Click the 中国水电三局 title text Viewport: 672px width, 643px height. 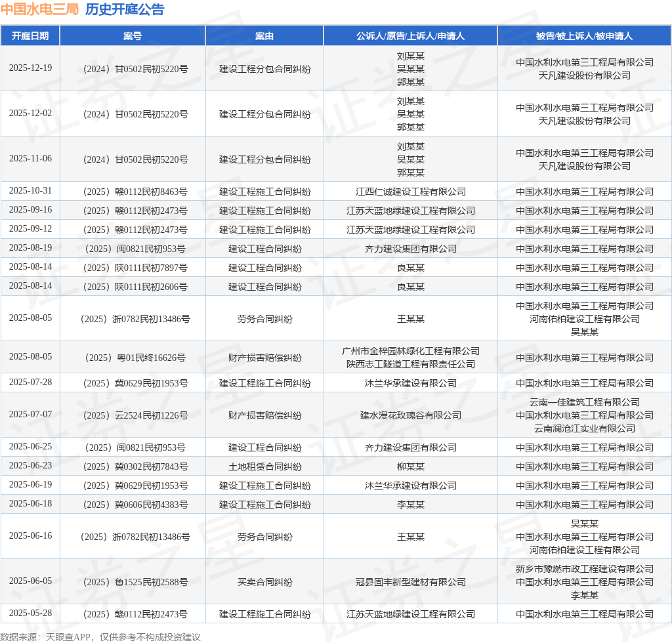pyautogui.click(x=39, y=9)
